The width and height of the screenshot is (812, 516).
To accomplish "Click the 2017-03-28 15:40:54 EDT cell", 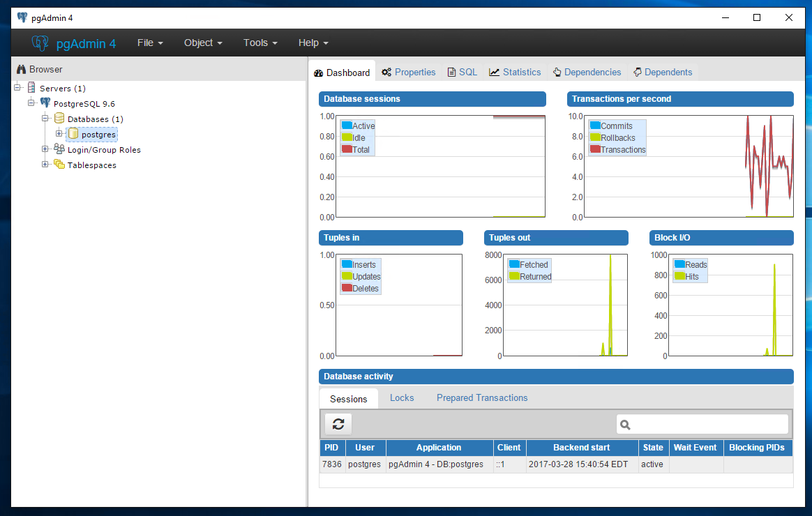I will (x=582, y=464).
